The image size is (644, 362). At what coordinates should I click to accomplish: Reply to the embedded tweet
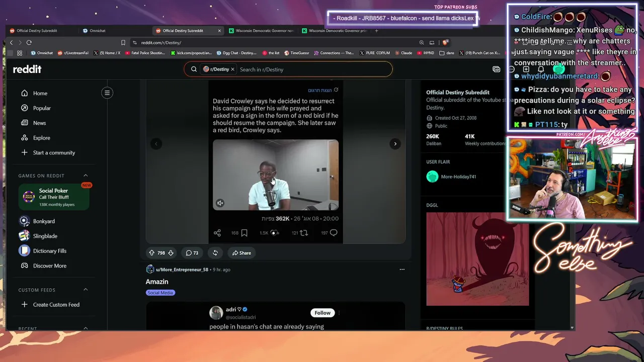point(333,233)
